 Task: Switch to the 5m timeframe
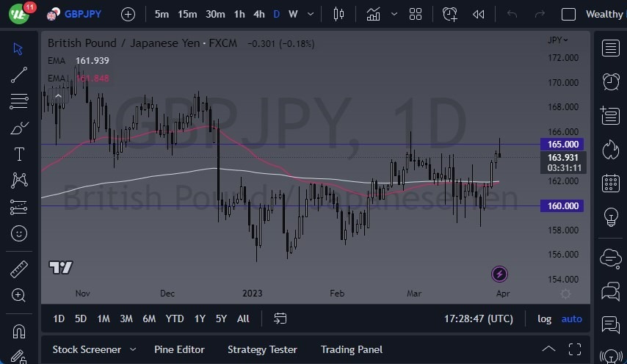tap(162, 15)
